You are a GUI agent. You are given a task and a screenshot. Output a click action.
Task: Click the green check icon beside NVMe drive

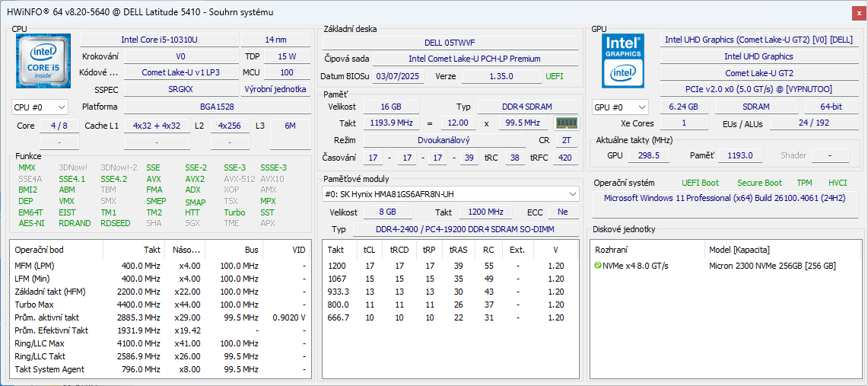598,266
